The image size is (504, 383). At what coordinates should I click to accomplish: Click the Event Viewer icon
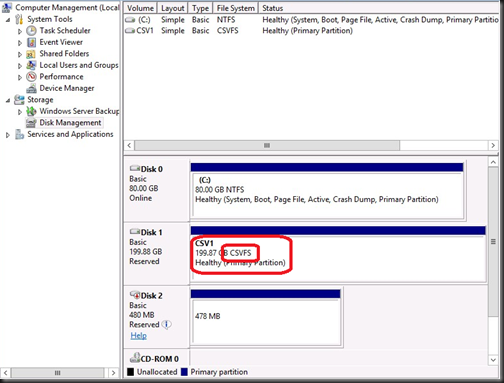31,42
